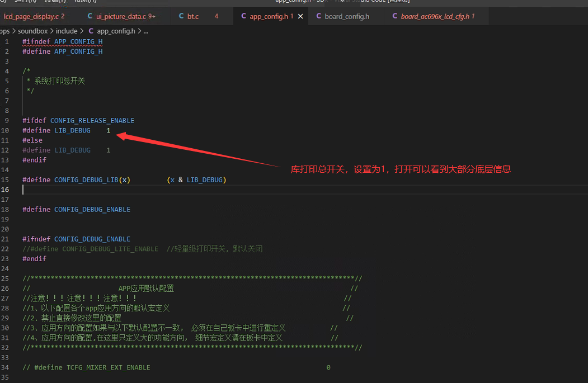Click the "禁止直接修改这里的配置" comment
The image size is (588, 383).
[81, 318]
